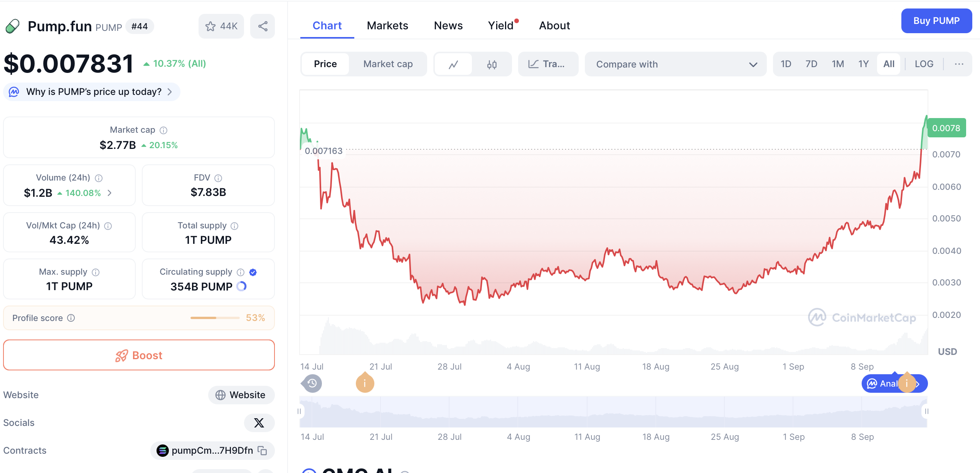
Task: Open the Compare with dropdown
Action: point(675,64)
